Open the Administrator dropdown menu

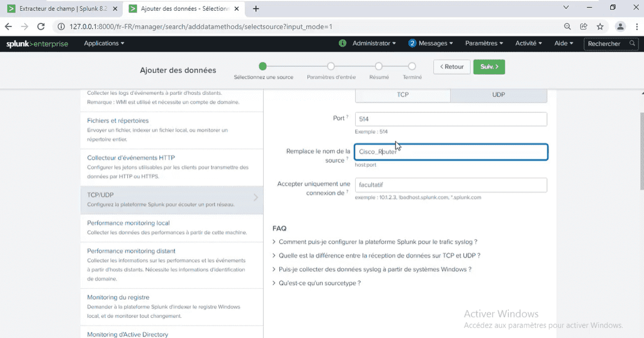[374, 43]
